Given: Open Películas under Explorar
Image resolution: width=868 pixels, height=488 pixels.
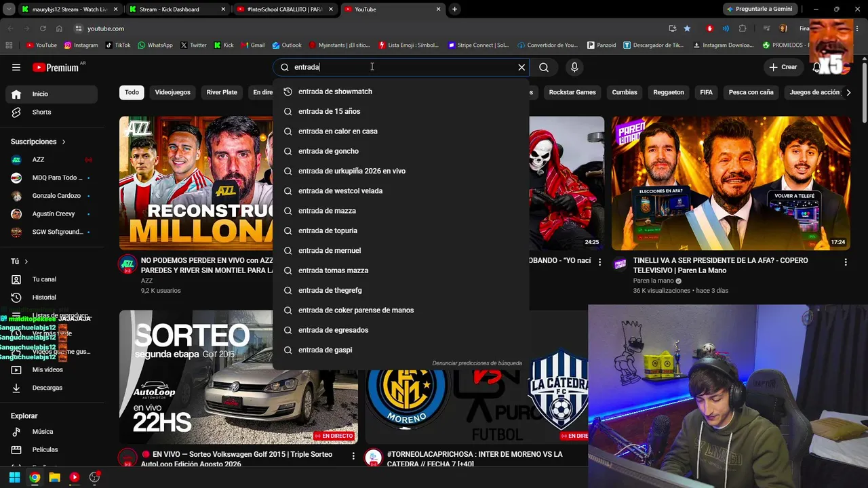Looking at the screenshot, I should pyautogui.click(x=52, y=449).
